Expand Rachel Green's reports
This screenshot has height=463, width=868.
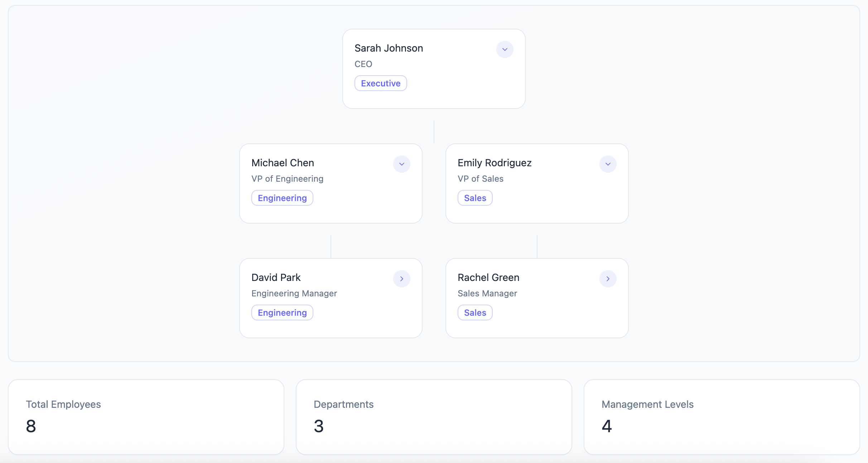tap(608, 279)
